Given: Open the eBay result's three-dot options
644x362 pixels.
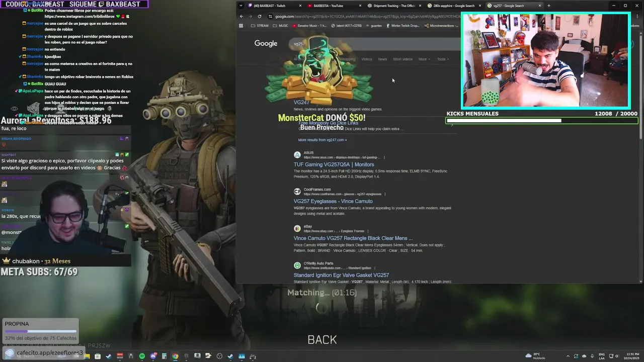Looking at the screenshot, I should (368, 231).
